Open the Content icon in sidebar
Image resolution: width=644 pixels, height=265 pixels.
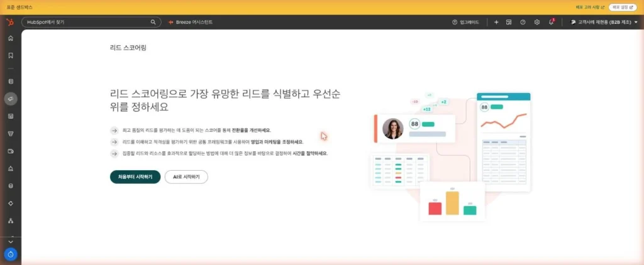coord(11,116)
